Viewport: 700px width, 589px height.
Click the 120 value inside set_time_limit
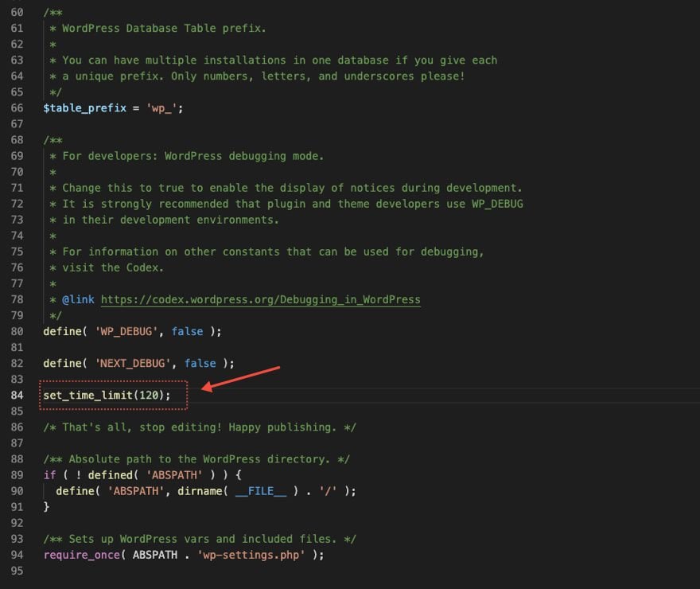coord(157,395)
